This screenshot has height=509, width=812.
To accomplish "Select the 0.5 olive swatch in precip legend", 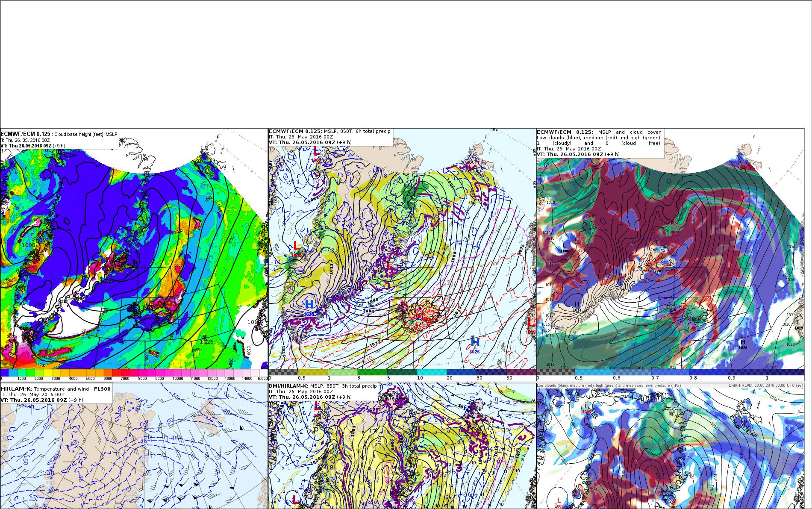I will pyautogui.click(x=313, y=372).
